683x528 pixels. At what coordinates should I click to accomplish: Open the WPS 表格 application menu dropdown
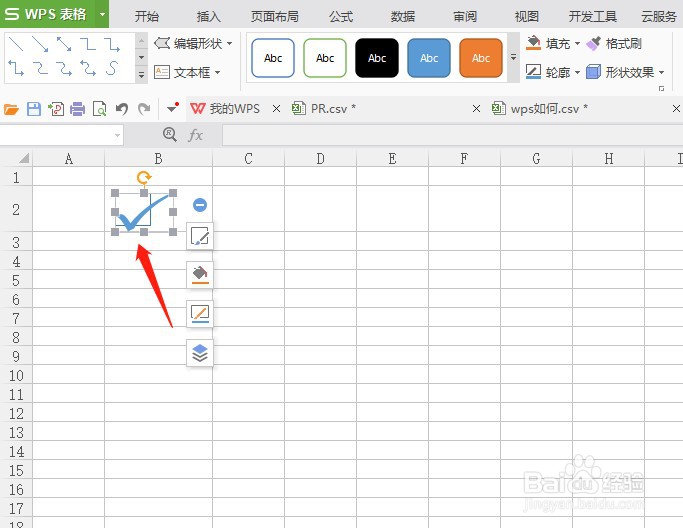[x=102, y=14]
